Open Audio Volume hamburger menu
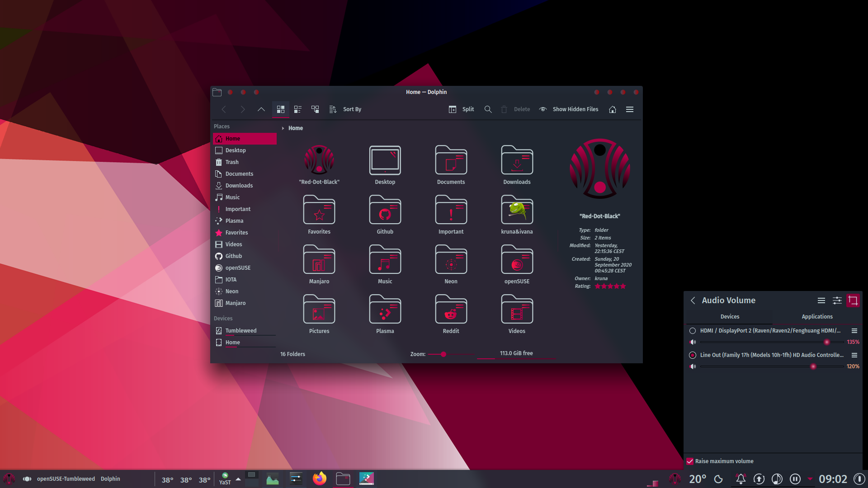Image resolution: width=868 pixels, height=488 pixels. (821, 300)
